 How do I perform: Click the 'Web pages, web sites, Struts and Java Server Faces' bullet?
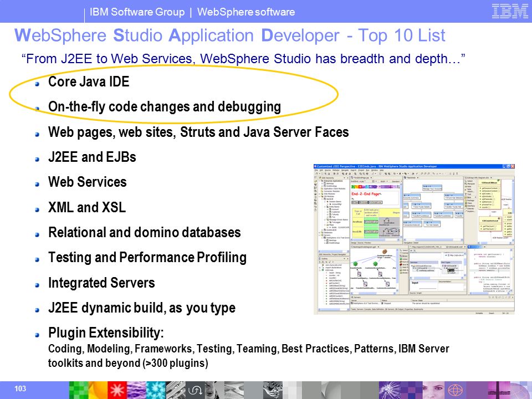[198, 132]
